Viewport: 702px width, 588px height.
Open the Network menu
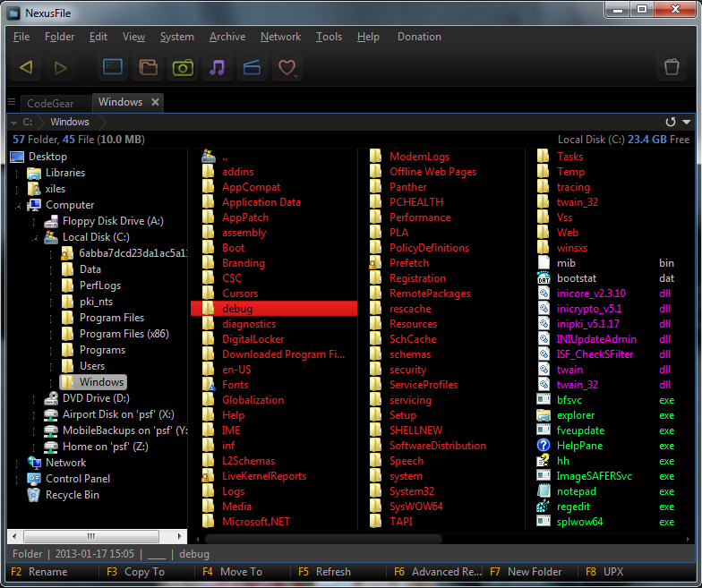click(x=281, y=37)
